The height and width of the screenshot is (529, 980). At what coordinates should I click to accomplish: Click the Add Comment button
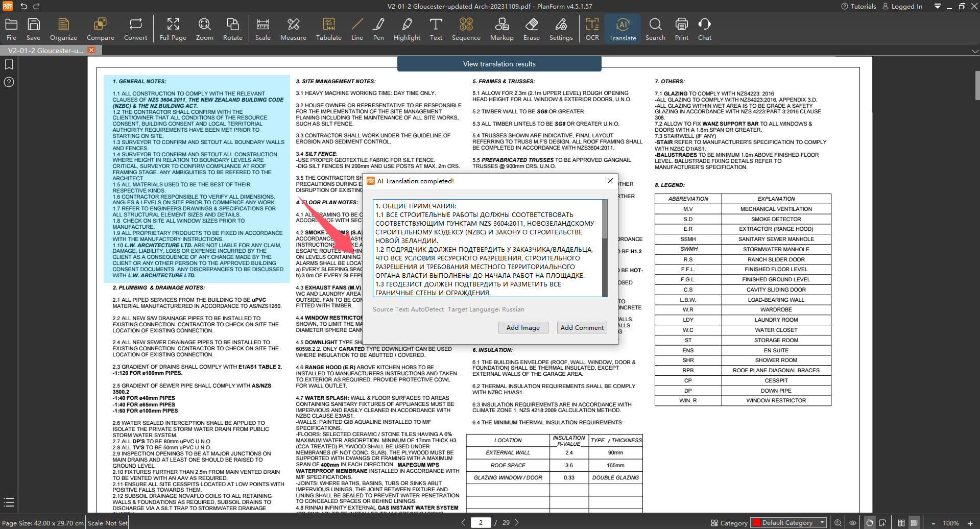[582, 328]
